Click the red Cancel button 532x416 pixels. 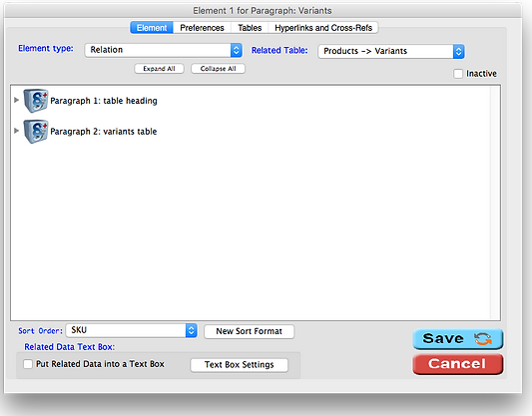coord(458,364)
